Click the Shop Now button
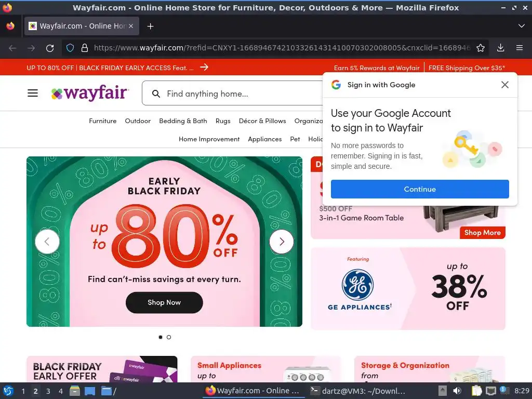Viewport: 532px width, 399px height. [x=164, y=302]
